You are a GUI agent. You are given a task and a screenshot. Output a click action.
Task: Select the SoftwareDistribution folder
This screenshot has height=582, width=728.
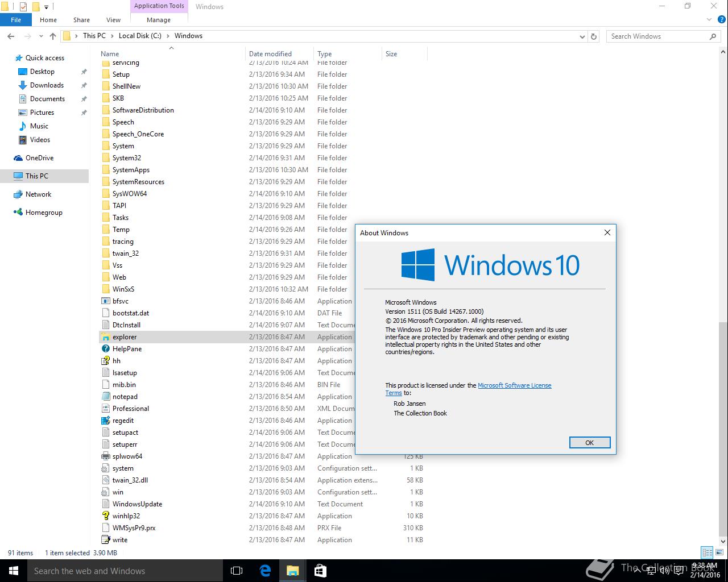(x=143, y=110)
